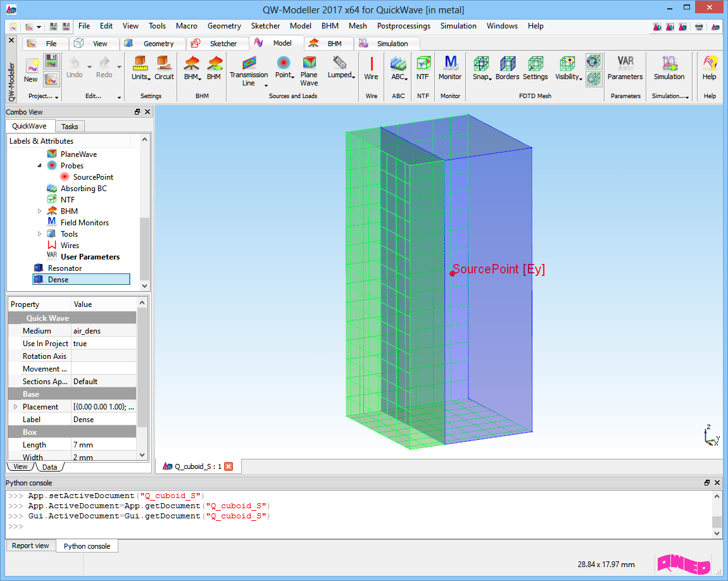Open the Units settings tool
The width and height of the screenshot is (728, 581).
140,68
